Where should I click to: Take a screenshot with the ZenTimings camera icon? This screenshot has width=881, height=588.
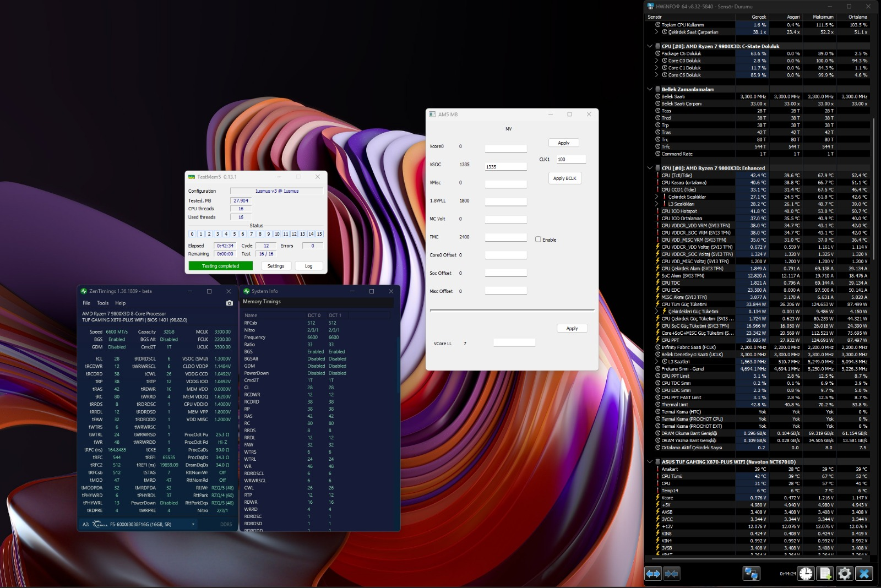click(230, 303)
